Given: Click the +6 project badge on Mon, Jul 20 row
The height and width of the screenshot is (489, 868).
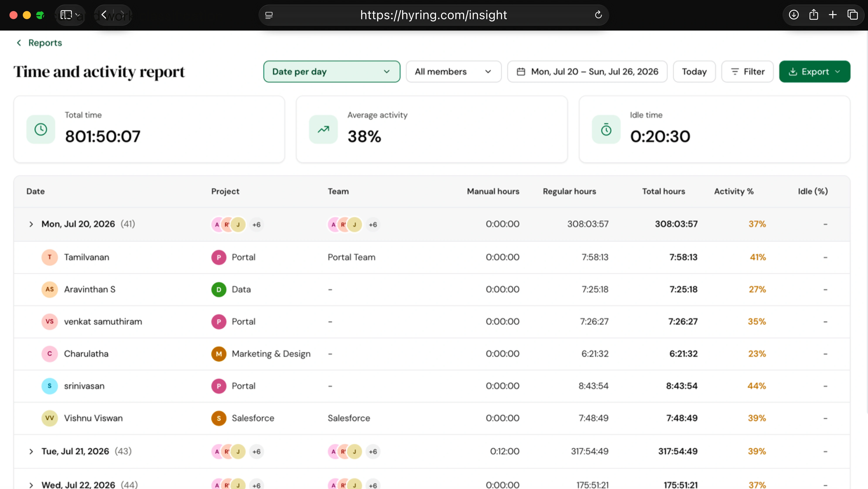Looking at the screenshot, I should click(x=256, y=225).
